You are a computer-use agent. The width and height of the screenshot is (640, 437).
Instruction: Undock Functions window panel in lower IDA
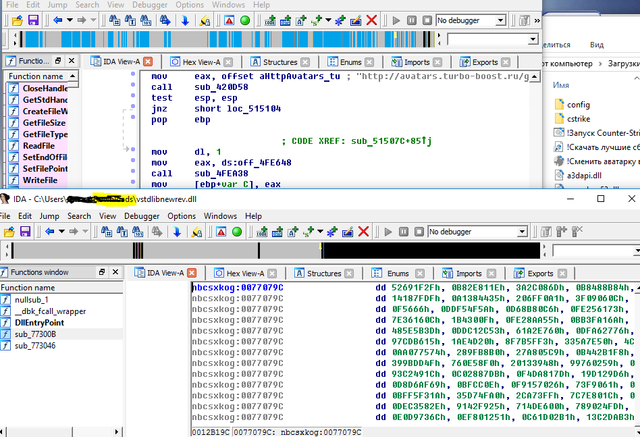[102, 272]
